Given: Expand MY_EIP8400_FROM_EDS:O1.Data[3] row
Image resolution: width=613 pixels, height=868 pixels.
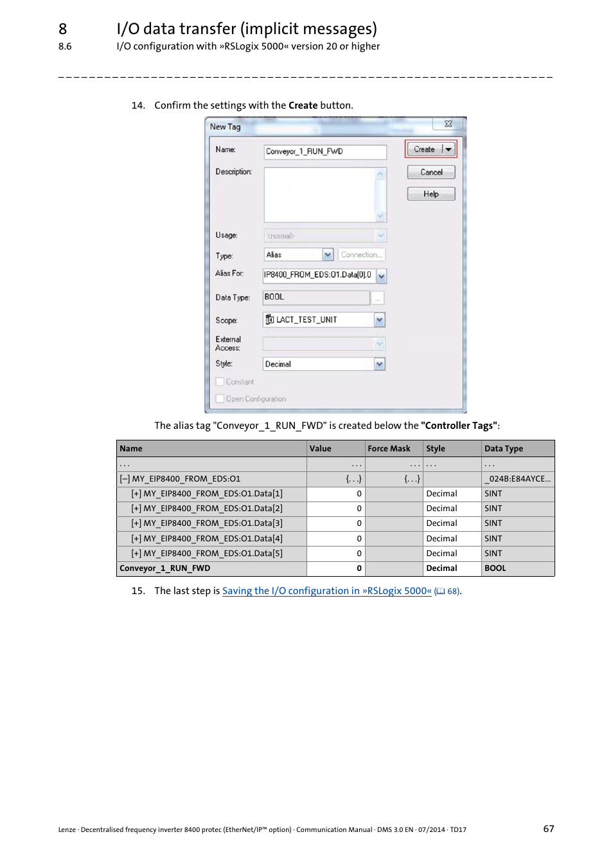Looking at the screenshot, I should click(136, 523).
